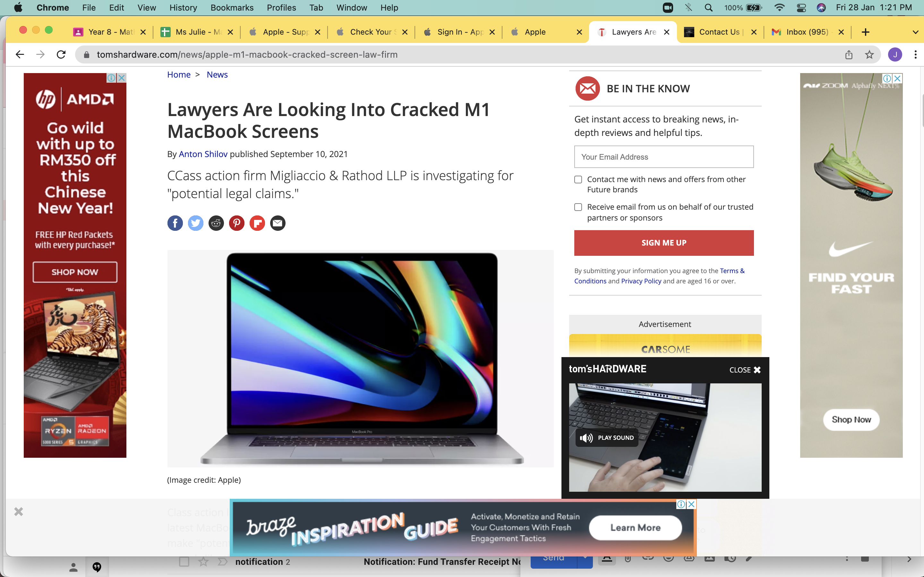
Task: Close the tom's Hardware floating video
Action: pos(745,370)
